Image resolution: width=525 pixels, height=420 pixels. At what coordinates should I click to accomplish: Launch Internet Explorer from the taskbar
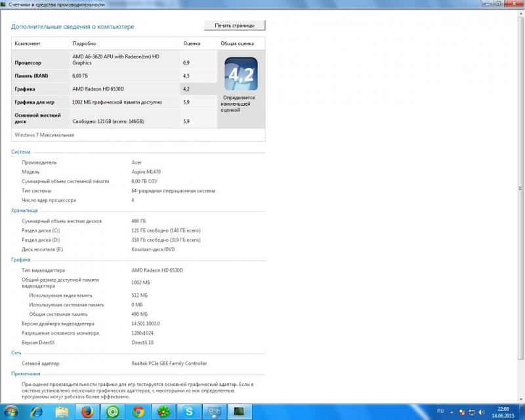pos(37,412)
